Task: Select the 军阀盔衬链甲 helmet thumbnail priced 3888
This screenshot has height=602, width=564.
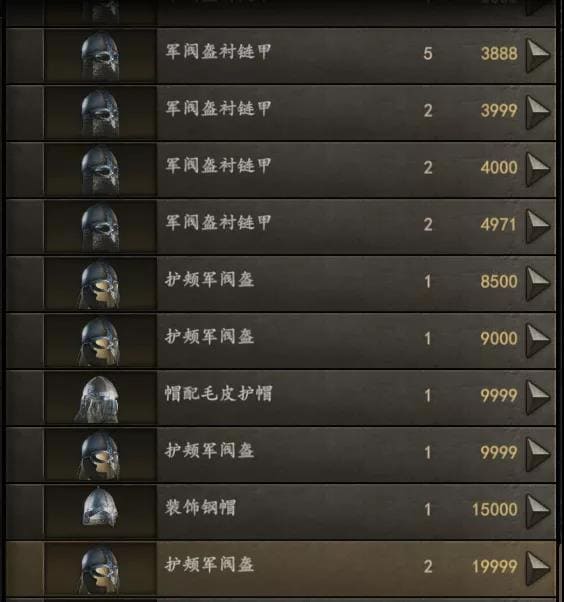Action: click(x=100, y=56)
